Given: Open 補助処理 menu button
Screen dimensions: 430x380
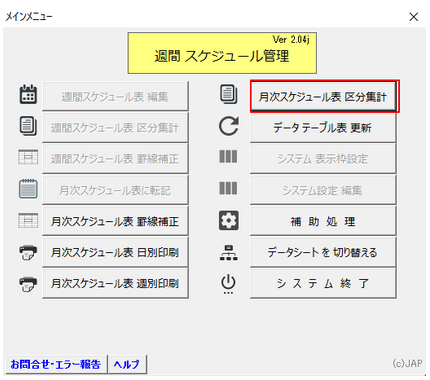Looking at the screenshot, I should click(323, 221).
